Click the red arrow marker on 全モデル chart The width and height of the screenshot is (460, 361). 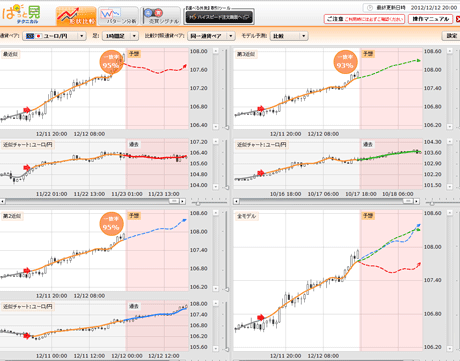click(x=261, y=317)
